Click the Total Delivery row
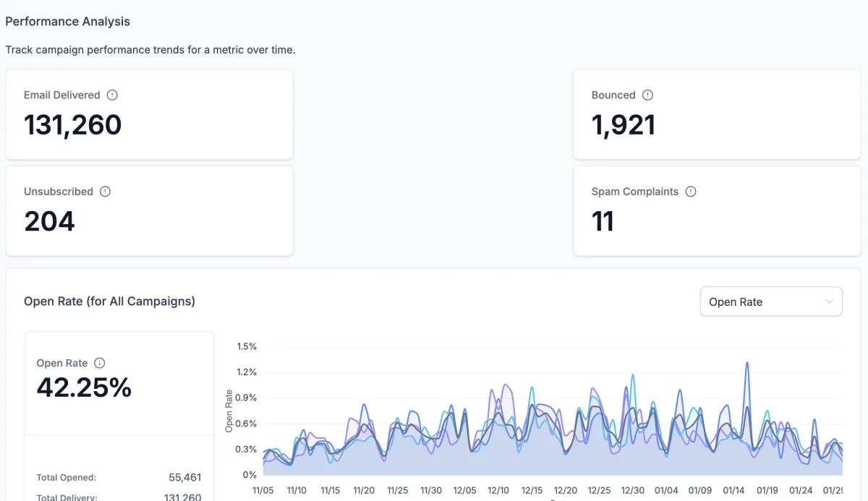Image resolution: width=868 pixels, height=501 pixels. click(119, 497)
